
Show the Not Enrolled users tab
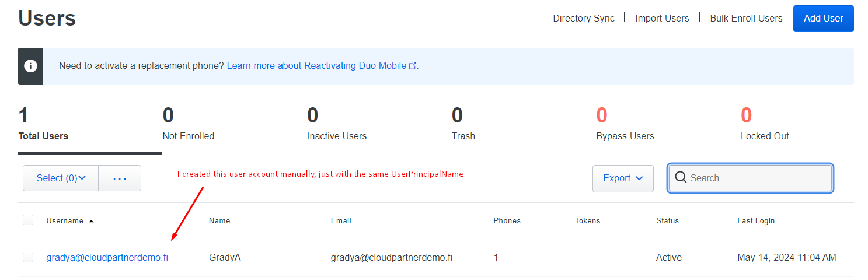pos(188,125)
